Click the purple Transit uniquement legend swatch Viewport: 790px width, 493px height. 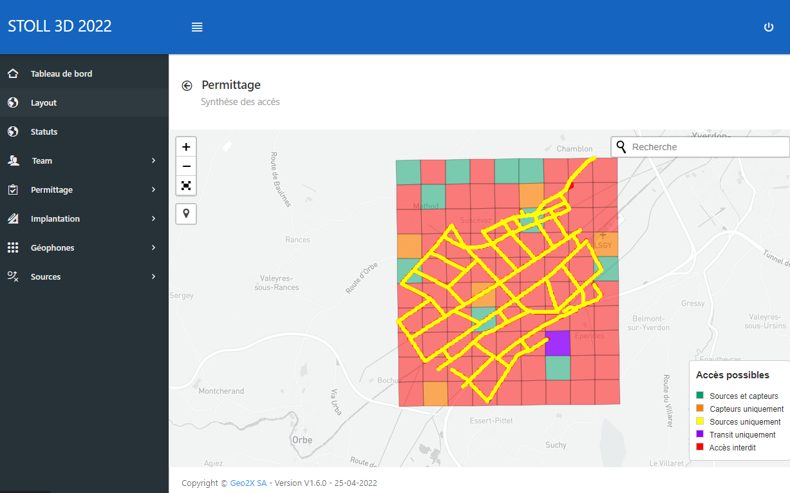(x=700, y=434)
